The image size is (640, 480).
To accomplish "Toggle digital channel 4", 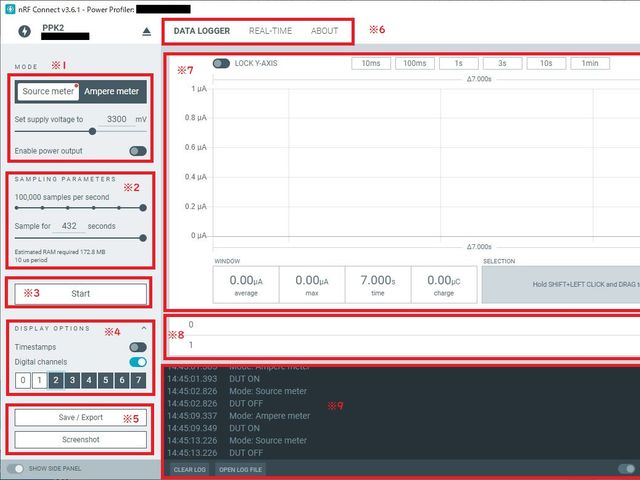I will [x=89, y=380].
